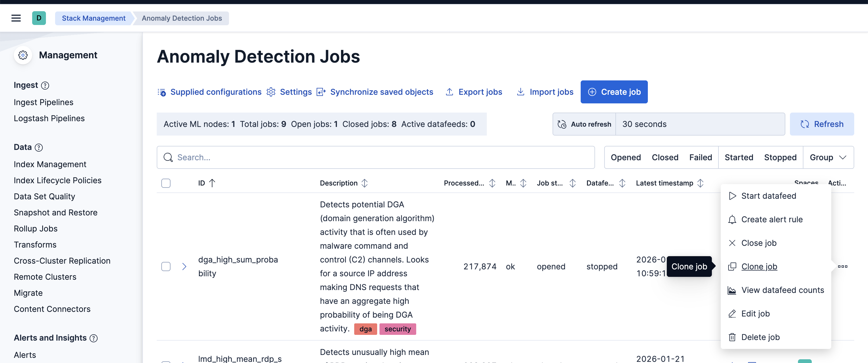Screen dimensions: 868x363
Task: Open Create alert rule from the menu
Action: tap(772, 219)
